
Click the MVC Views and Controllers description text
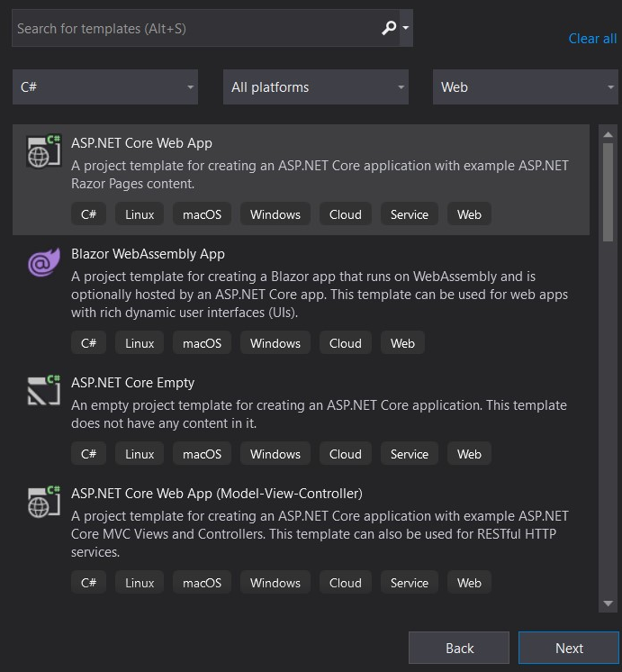pyautogui.click(x=320, y=534)
